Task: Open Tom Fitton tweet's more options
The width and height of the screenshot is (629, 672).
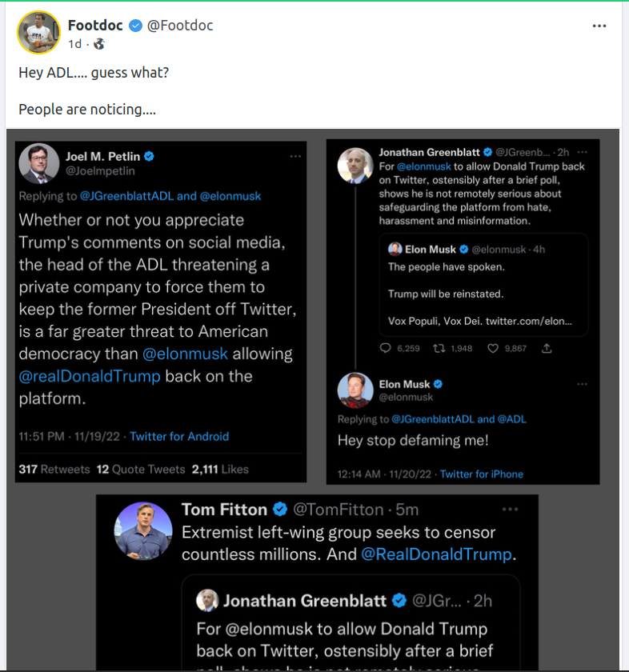Action: [x=510, y=509]
